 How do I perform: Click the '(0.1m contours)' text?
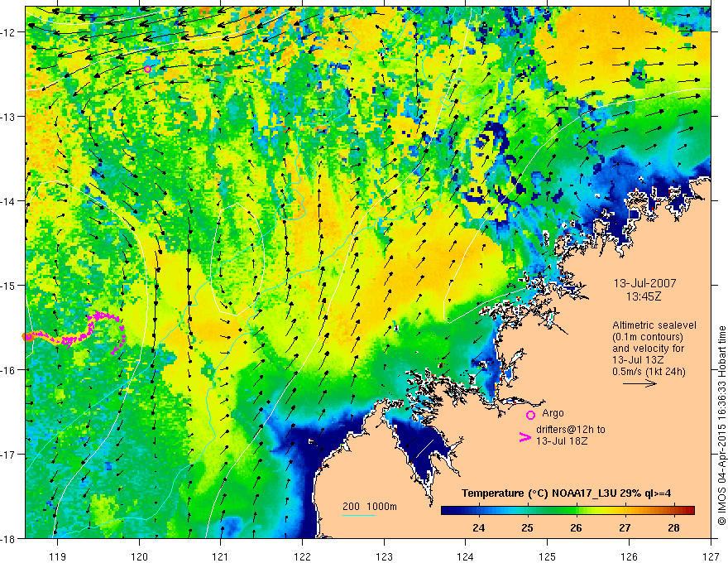pos(648,337)
